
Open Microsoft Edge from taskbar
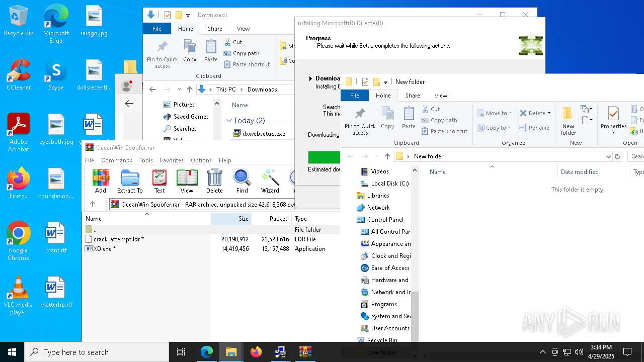point(207,352)
